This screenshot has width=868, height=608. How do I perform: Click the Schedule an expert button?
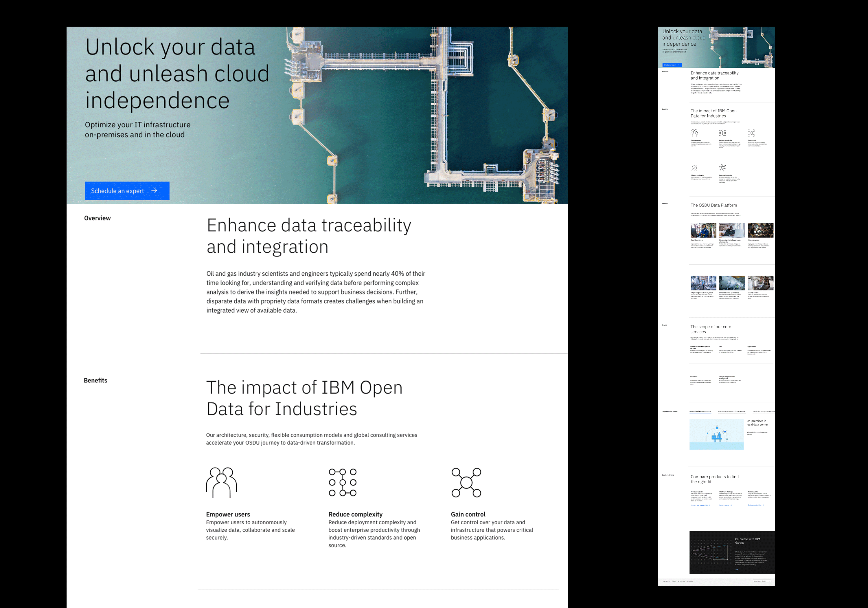tap(127, 191)
